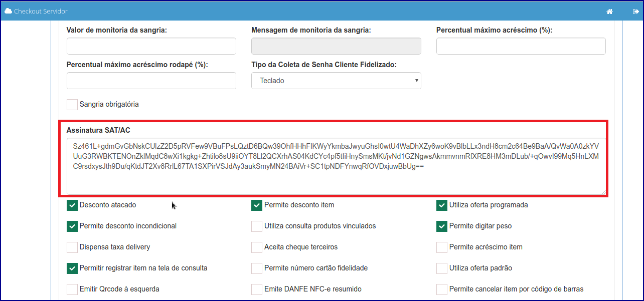Viewport: 644px width, 301px height.
Task: Click the home icon in the header bar
Action: (609, 11)
